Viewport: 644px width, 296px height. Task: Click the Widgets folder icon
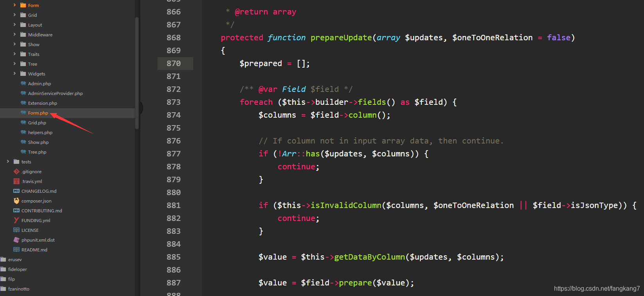23,74
